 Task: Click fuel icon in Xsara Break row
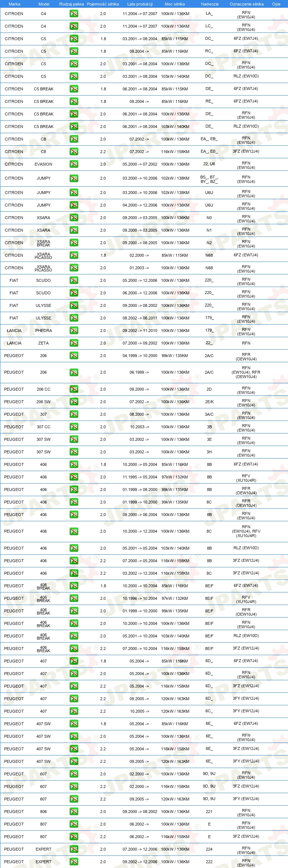[x=74, y=243]
